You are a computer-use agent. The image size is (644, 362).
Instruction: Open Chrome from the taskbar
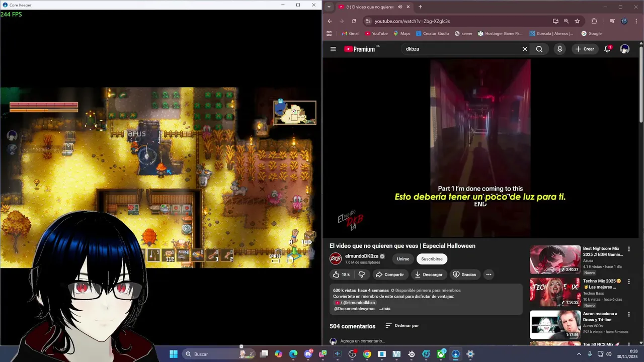(x=367, y=354)
